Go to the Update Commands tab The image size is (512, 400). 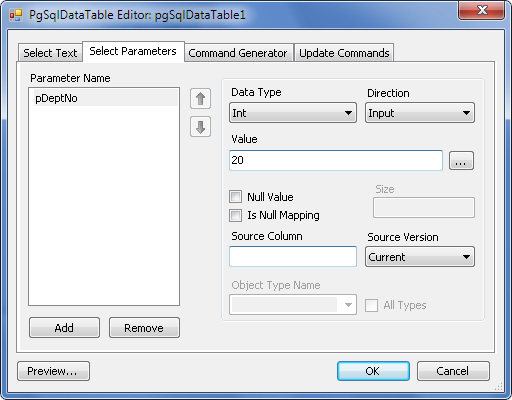[344, 53]
